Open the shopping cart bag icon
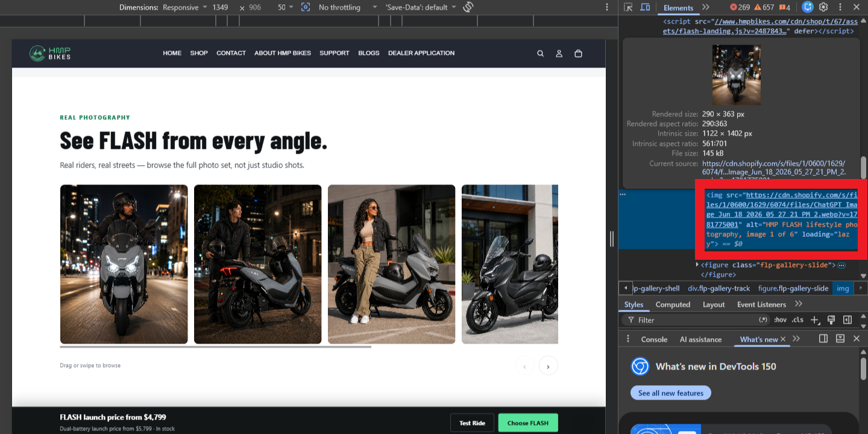This screenshot has width=868, height=434. [578, 54]
